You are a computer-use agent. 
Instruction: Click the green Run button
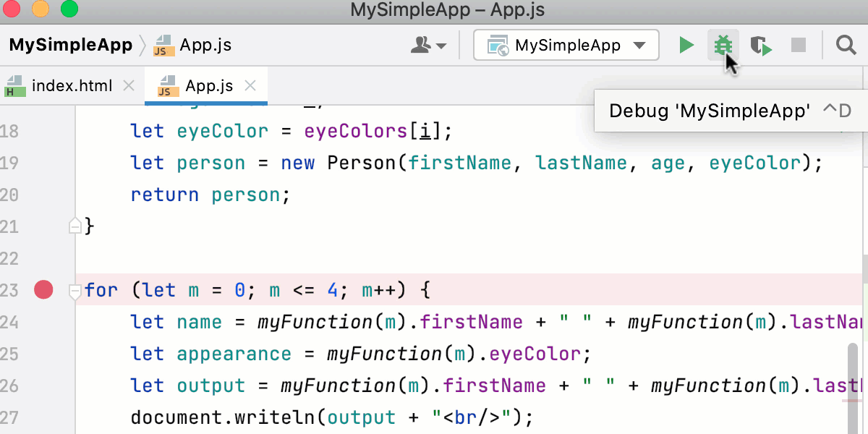click(x=686, y=46)
